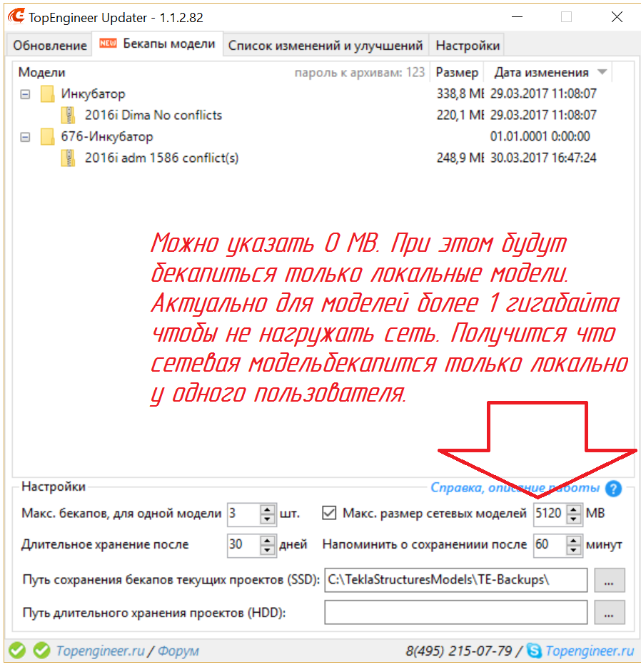Increase long-term storage days value

[x=268, y=541]
